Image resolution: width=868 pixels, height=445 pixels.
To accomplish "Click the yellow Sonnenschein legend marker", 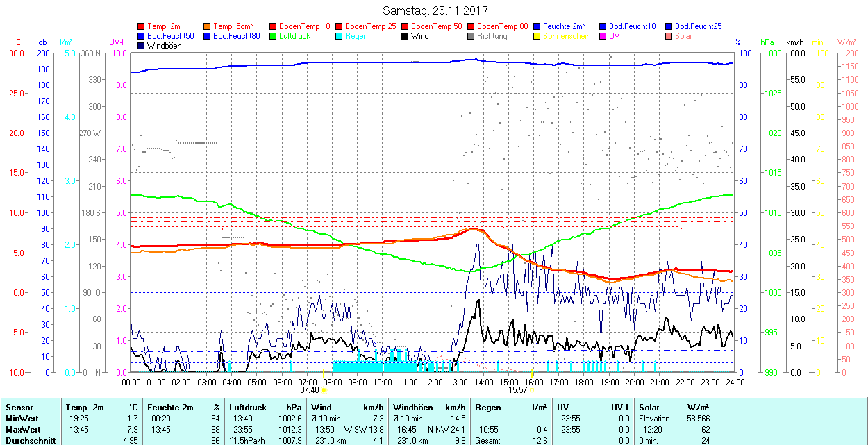I will coord(537,36).
